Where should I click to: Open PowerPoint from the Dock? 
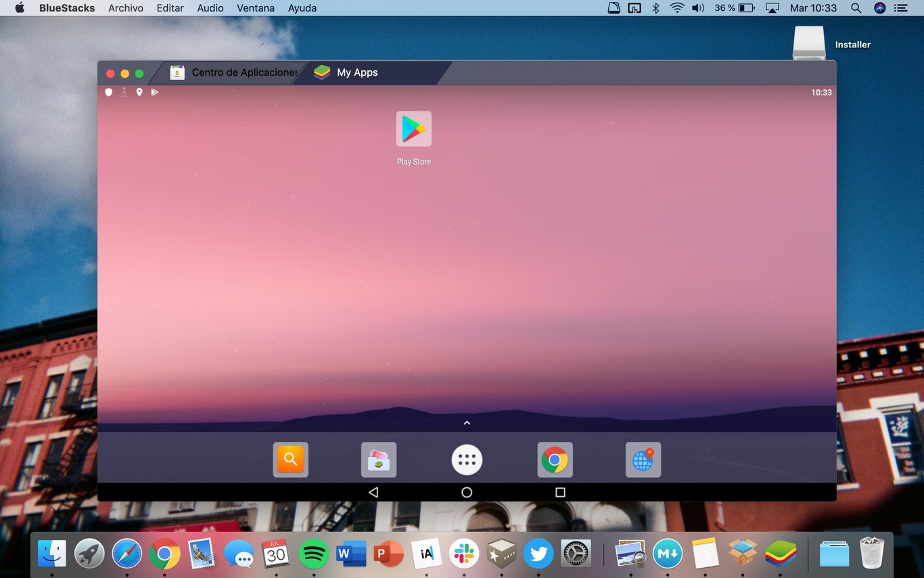388,554
